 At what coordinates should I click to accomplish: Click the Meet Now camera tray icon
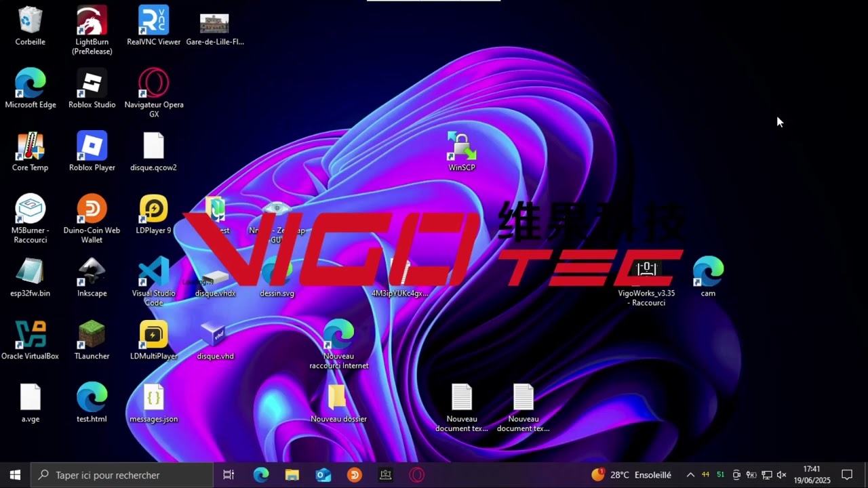[736, 475]
